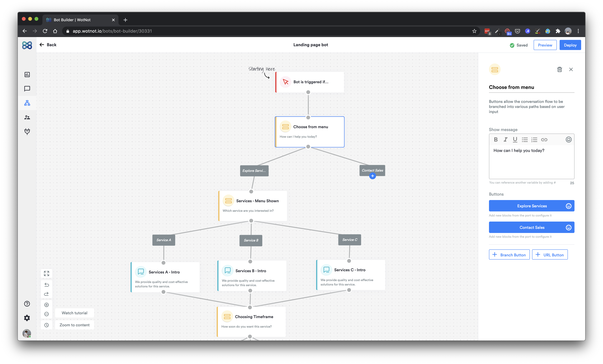Click the undo arrow on canvas toolbar

pos(47,285)
